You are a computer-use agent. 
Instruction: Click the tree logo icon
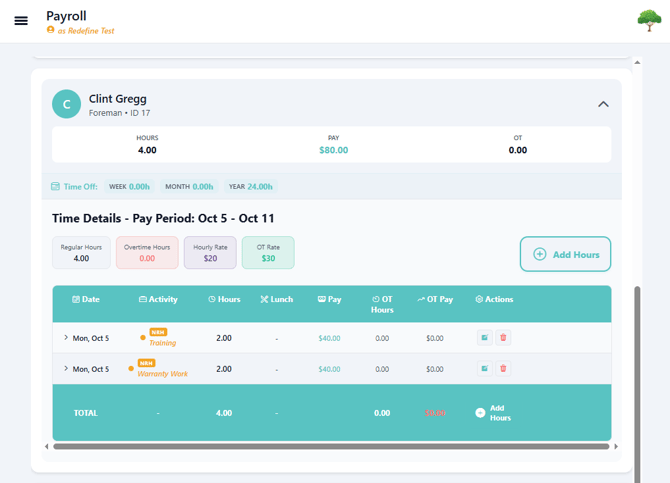coord(649,21)
